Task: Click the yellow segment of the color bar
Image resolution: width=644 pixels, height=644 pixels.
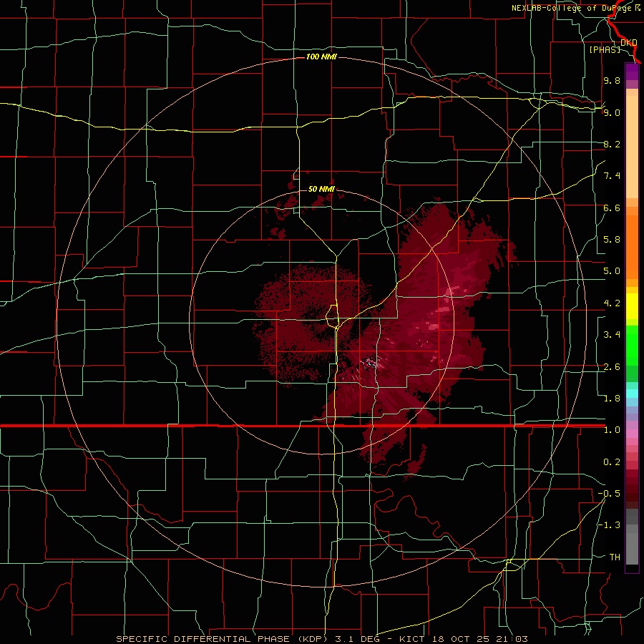Action: pos(632,306)
